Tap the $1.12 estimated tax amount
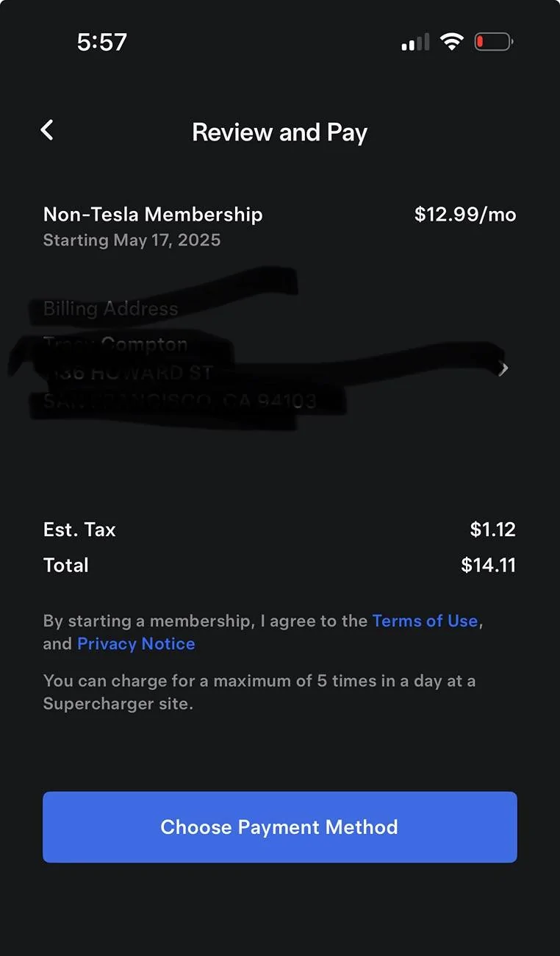Viewport: 560px width, 956px height. point(492,529)
